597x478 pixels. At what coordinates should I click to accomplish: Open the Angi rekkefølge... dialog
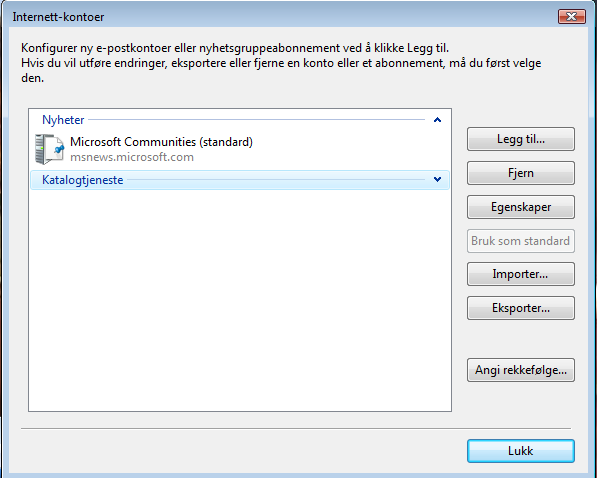point(521,370)
